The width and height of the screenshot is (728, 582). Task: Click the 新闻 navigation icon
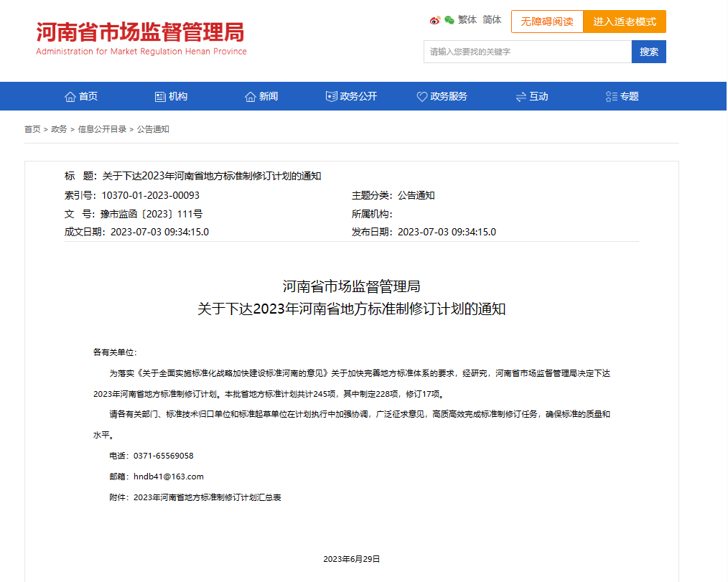(251, 96)
